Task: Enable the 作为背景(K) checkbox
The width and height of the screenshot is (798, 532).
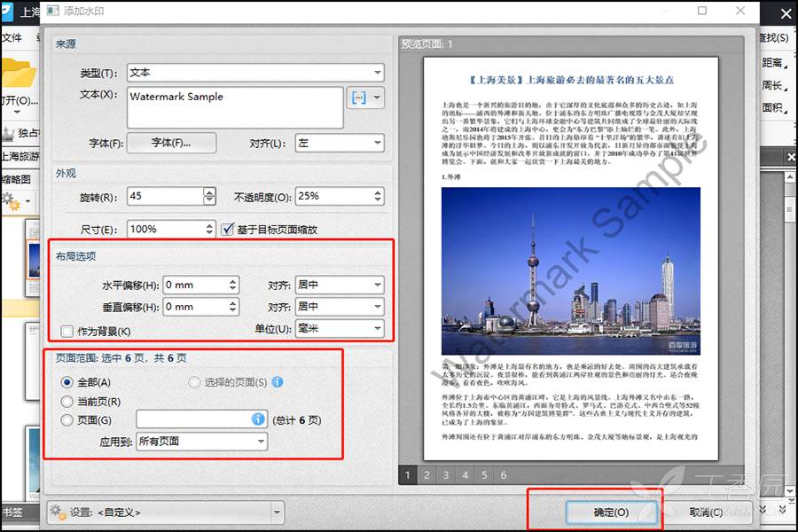Action: (67, 332)
